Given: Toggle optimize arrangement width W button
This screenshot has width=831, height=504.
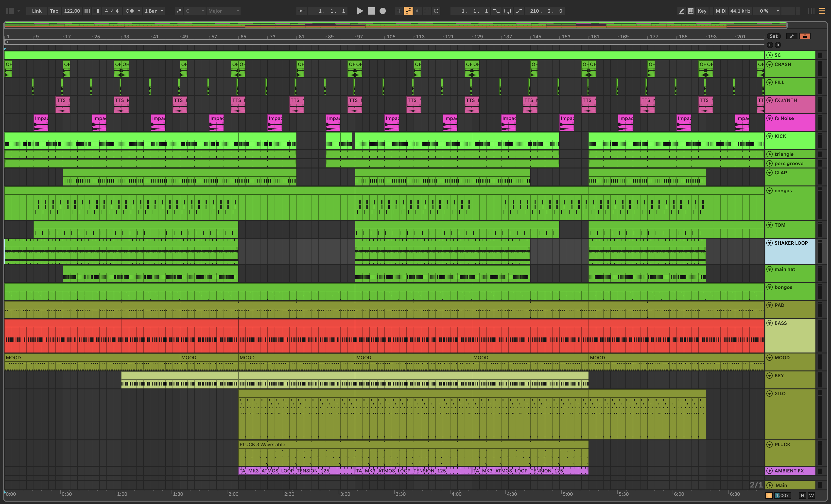Looking at the screenshot, I should click(811, 495).
